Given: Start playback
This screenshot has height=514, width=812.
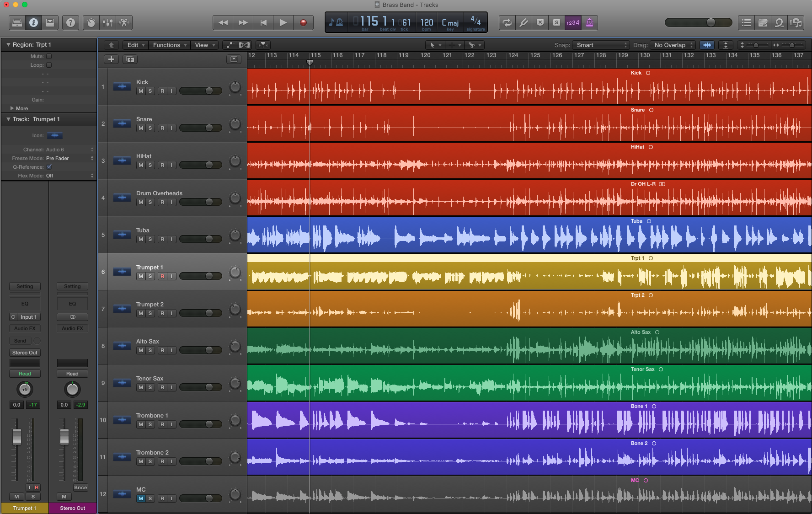Looking at the screenshot, I should pyautogui.click(x=283, y=22).
